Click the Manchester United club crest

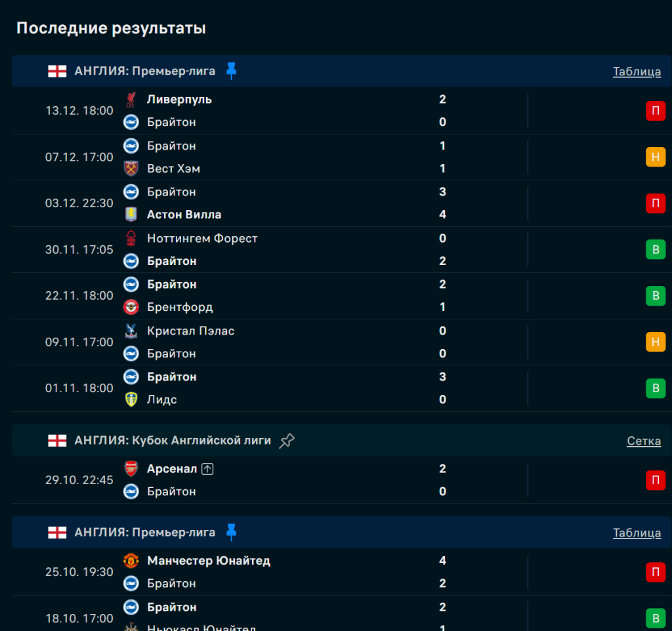(x=131, y=561)
